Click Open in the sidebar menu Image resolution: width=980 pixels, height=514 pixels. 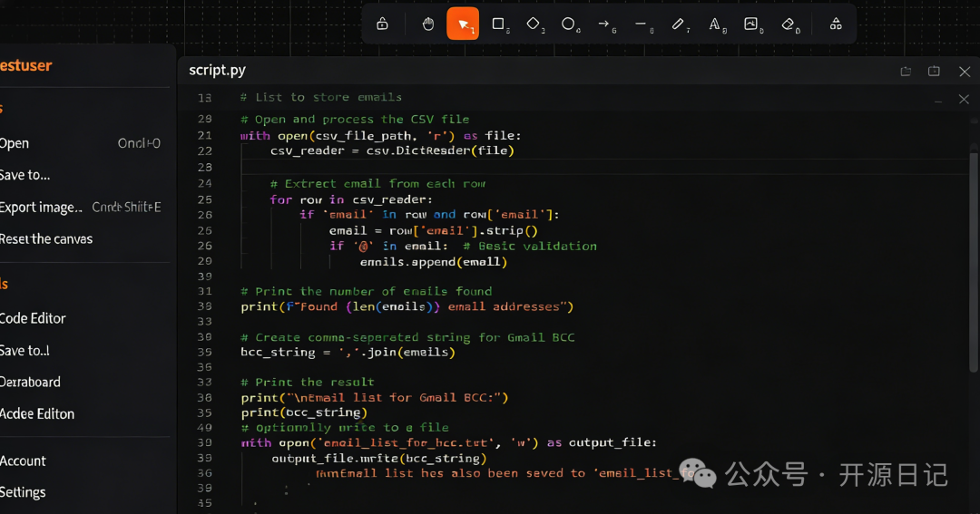tap(15, 143)
